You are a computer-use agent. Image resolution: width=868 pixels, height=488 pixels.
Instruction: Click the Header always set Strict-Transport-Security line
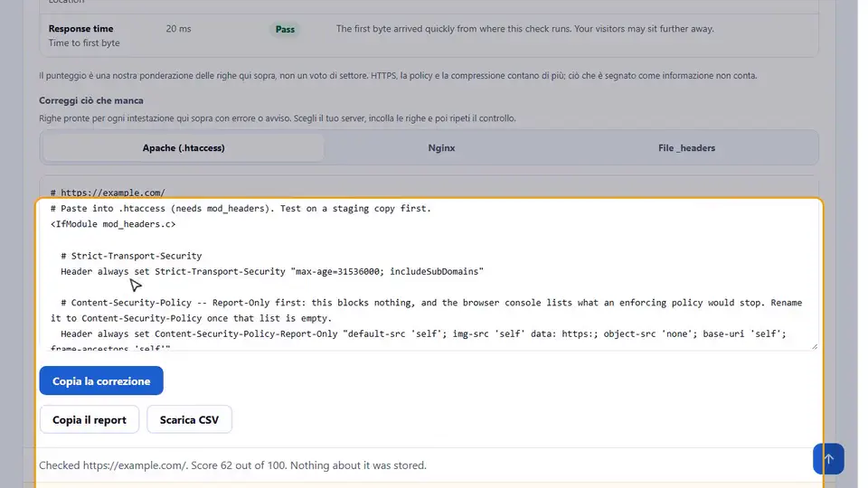click(x=272, y=271)
